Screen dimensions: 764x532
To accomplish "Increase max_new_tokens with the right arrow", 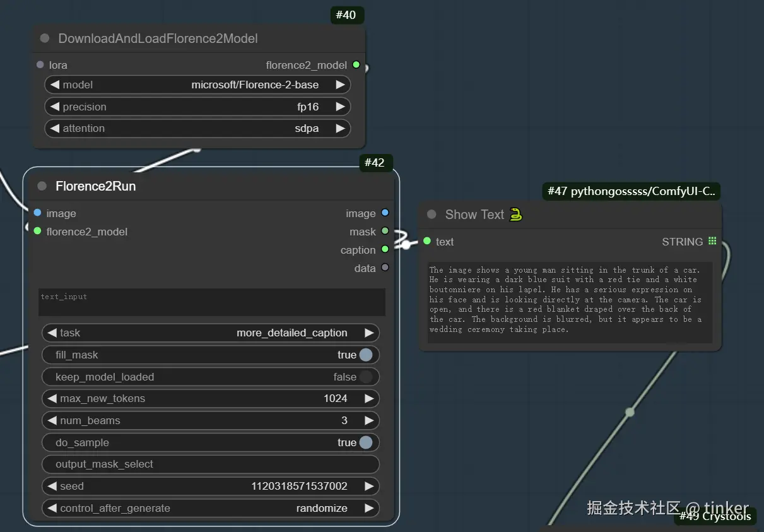I will [x=369, y=398].
